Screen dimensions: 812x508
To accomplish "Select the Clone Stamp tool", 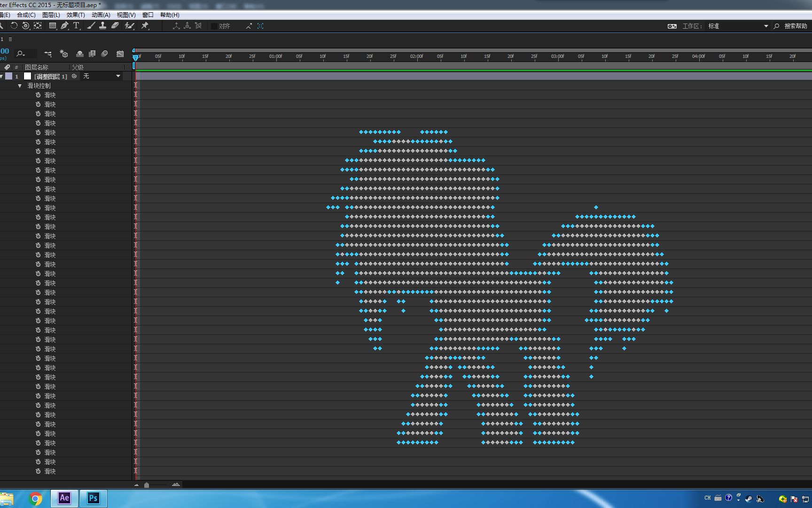I will coord(102,26).
